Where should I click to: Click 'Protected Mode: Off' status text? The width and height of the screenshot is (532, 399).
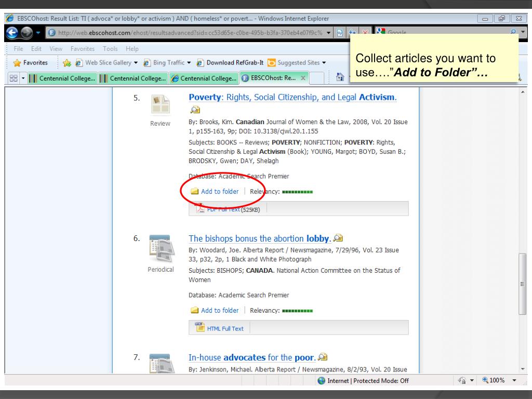[381, 381]
